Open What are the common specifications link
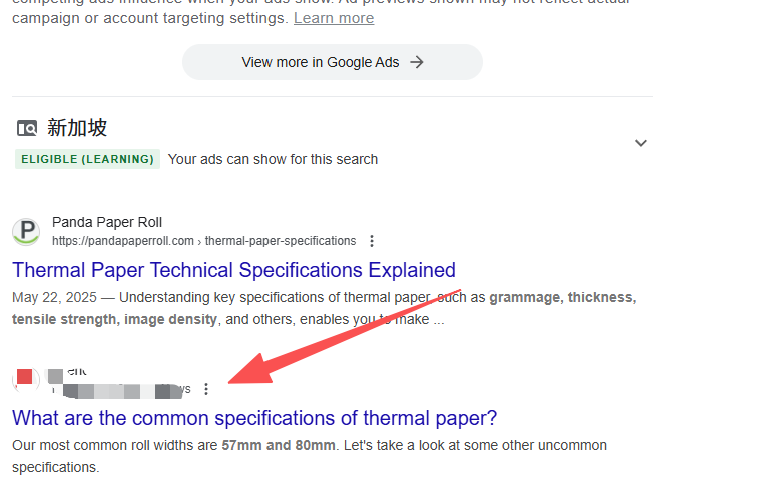Viewport: 760px width, 491px height. tap(254, 418)
